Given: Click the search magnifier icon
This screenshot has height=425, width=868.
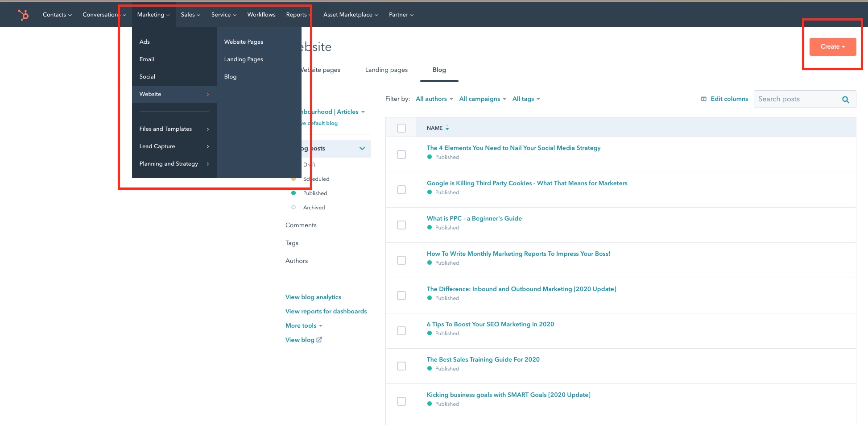Looking at the screenshot, I should click(845, 100).
